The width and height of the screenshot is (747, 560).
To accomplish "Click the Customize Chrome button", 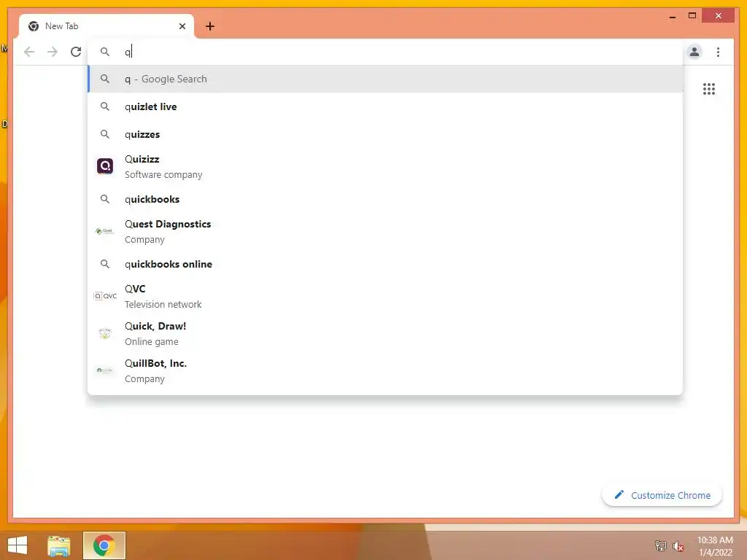I will click(662, 495).
